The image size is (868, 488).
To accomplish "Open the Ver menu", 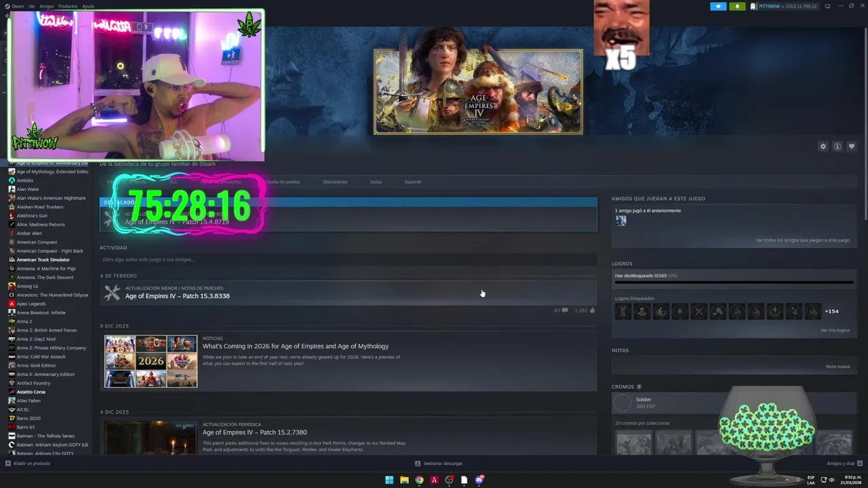I will [31, 6].
